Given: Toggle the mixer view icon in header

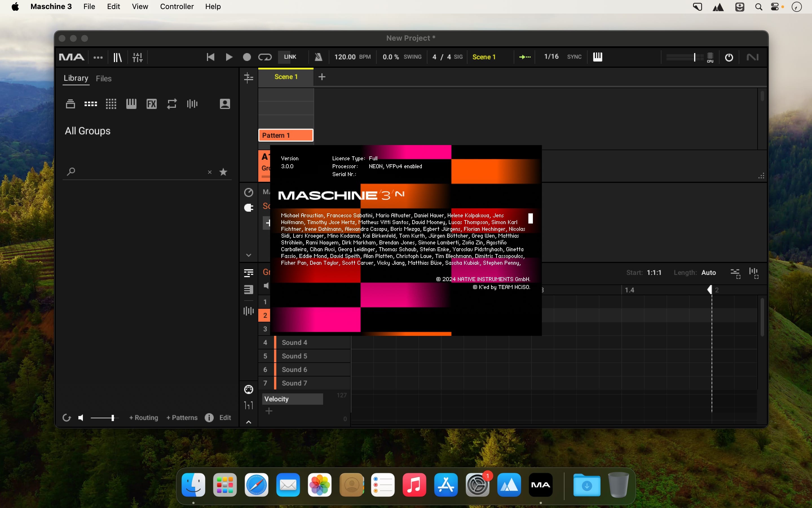Looking at the screenshot, I should 138,58.
